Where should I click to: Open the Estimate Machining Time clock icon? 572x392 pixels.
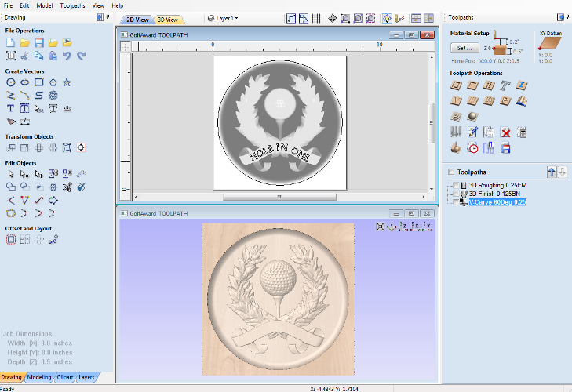(473, 147)
